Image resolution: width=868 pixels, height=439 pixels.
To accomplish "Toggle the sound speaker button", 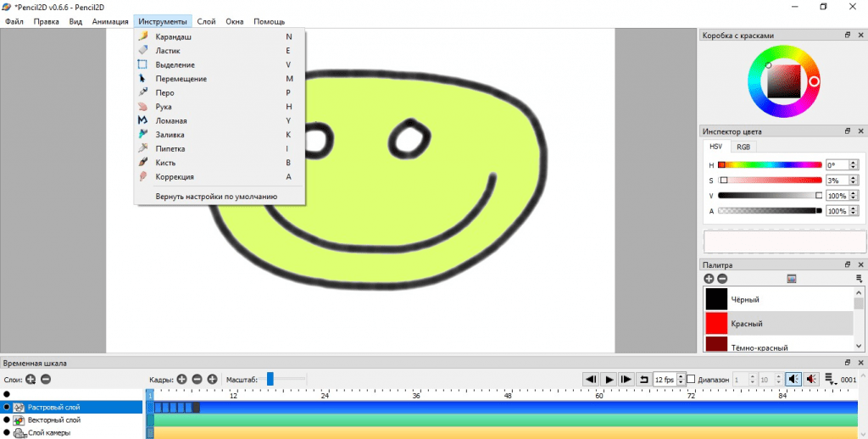I will 793,379.
